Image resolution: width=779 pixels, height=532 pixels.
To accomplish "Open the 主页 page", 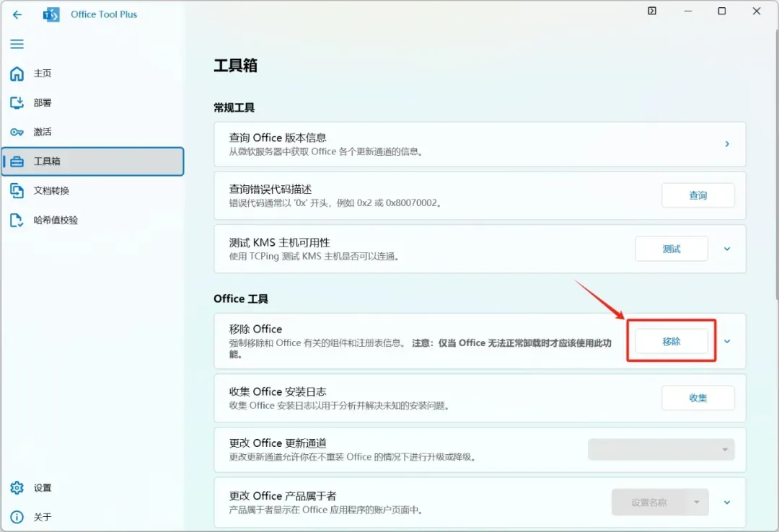I will (92, 74).
